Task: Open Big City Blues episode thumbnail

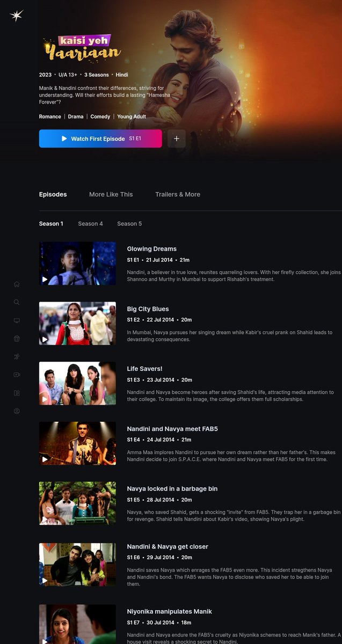Action: pyautogui.click(x=77, y=323)
